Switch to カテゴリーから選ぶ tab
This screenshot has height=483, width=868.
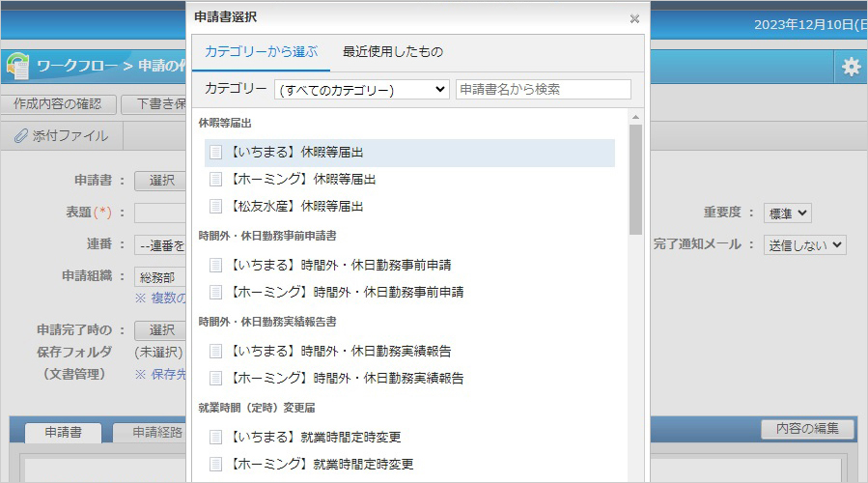coord(262,52)
